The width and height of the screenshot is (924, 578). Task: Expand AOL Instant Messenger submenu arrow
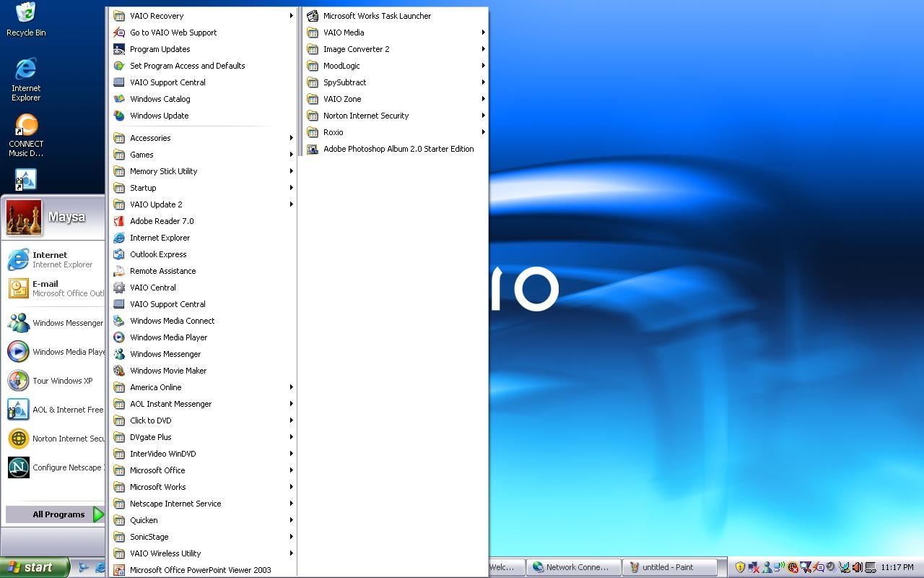292,404
